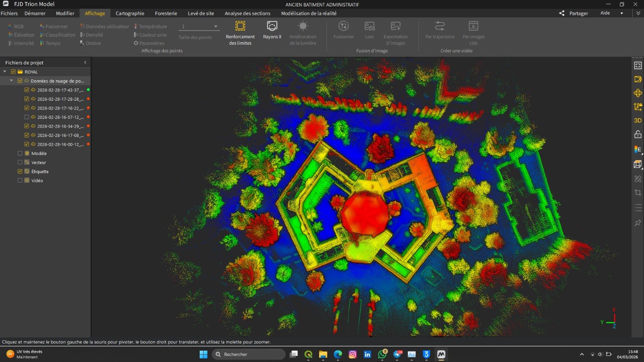Open the Fichiers menu
The width and height of the screenshot is (644, 362).
pyautogui.click(x=9, y=13)
